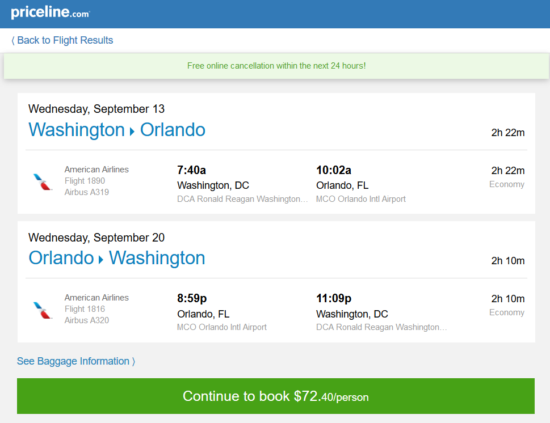Viewport: 550px width, 423px height.
Task: Select the Washington ▸ Orlando route heading
Action: [117, 130]
